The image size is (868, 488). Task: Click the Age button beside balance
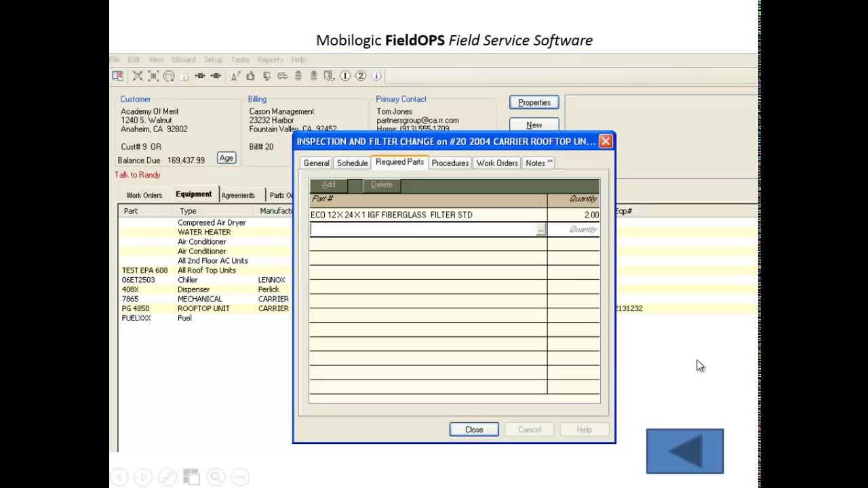tap(226, 158)
